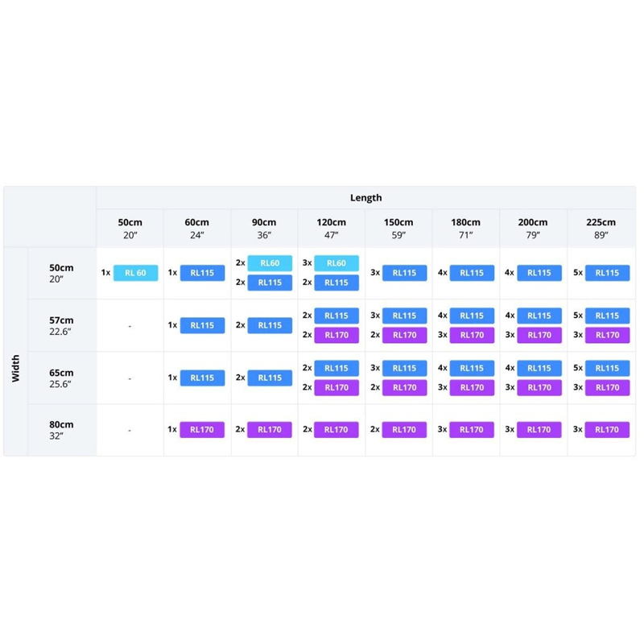This screenshot has height=644, width=644.
Task: Select the 80cm width row header
Action: (62, 430)
